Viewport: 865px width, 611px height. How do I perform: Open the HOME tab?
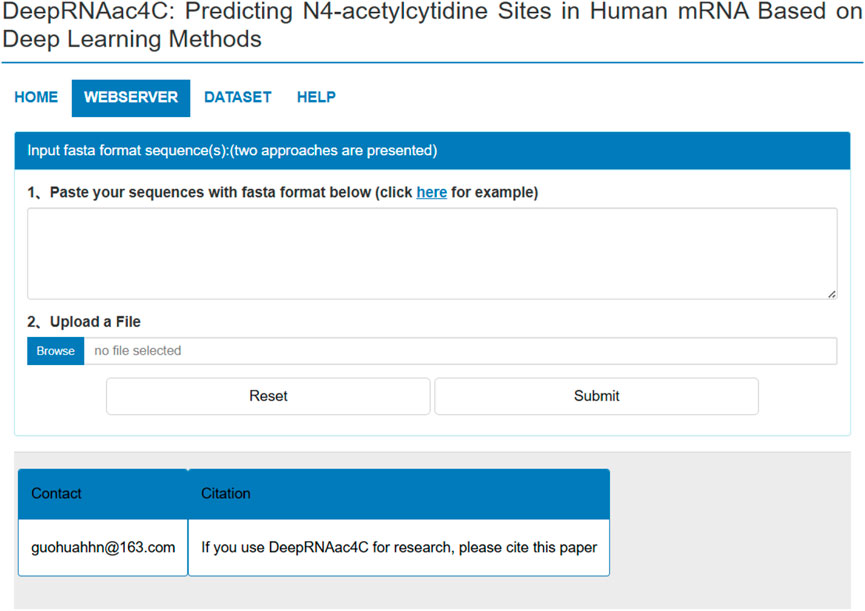(36, 97)
